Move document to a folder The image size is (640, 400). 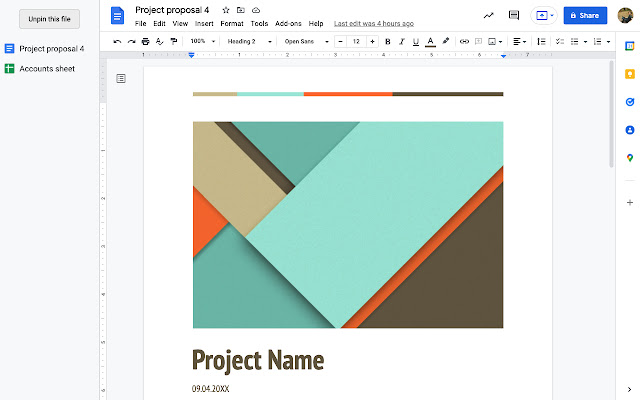(241, 10)
